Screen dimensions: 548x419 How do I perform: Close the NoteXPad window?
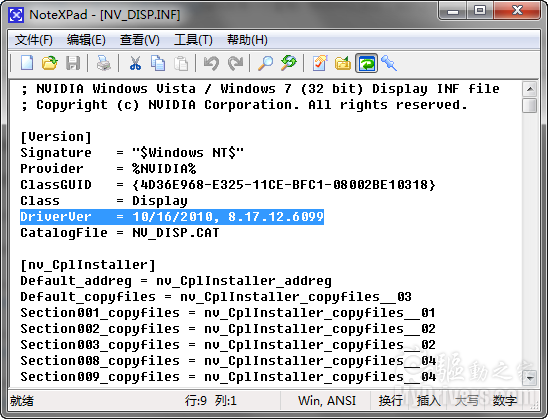(x=517, y=11)
